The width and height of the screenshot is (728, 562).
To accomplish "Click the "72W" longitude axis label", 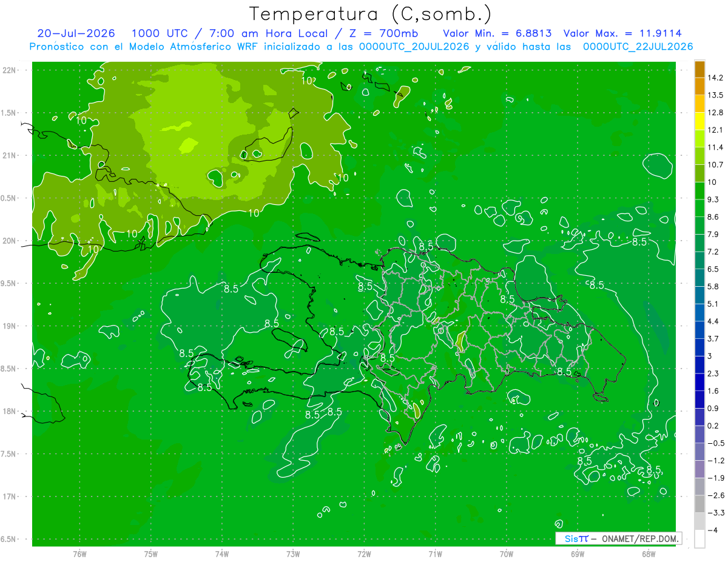I will pos(364,554).
